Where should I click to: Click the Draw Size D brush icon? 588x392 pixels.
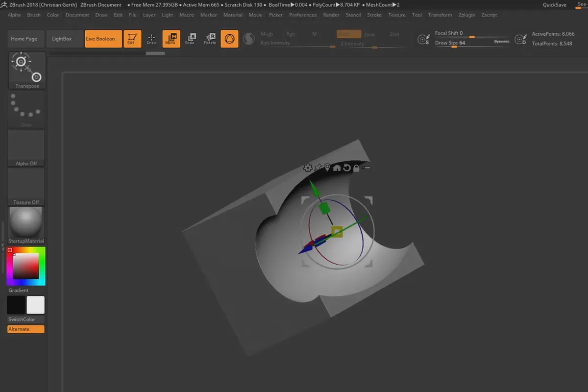coord(520,39)
